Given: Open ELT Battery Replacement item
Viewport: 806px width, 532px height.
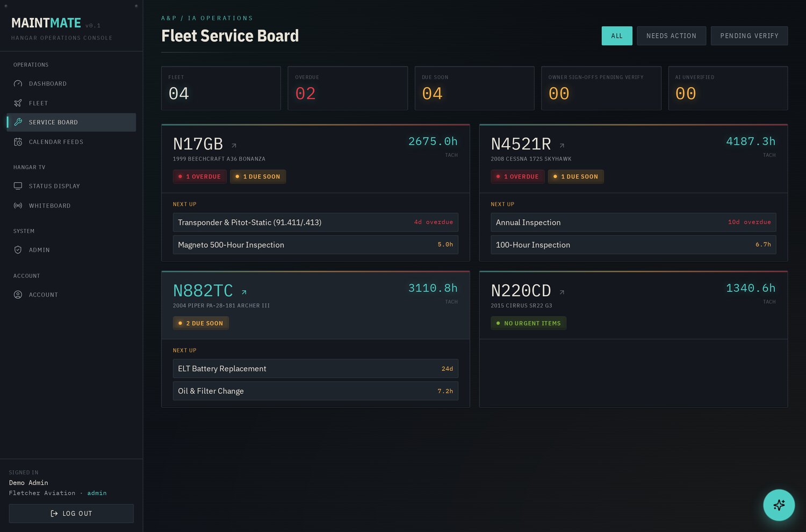Looking at the screenshot, I should click(315, 369).
